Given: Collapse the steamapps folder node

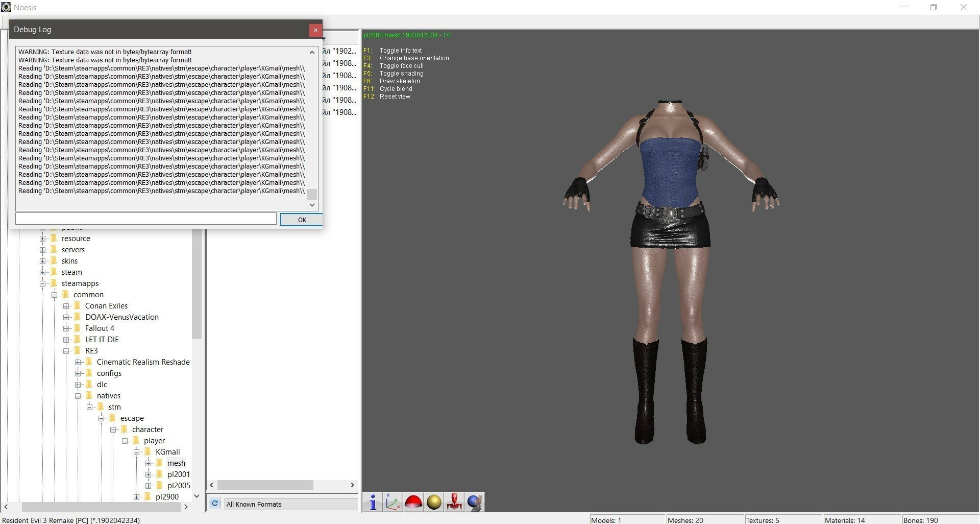Looking at the screenshot, I should (x=43, y=283).
